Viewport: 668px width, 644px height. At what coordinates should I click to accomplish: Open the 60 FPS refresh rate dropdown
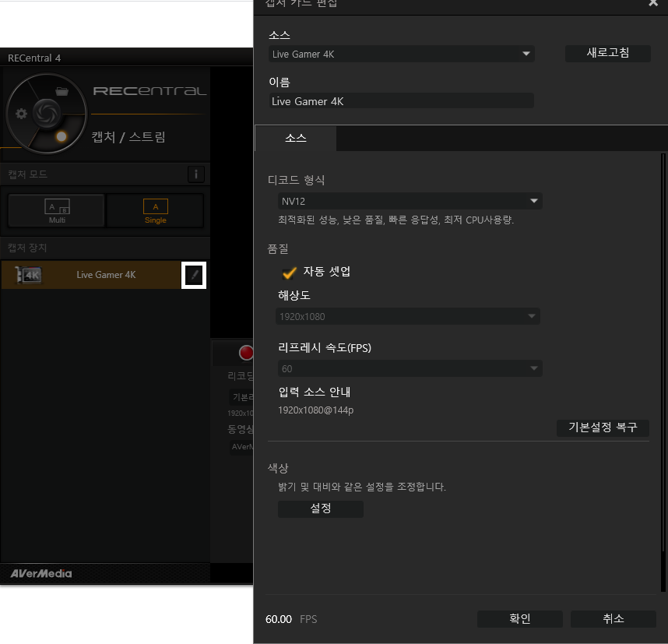click(410, 368)
